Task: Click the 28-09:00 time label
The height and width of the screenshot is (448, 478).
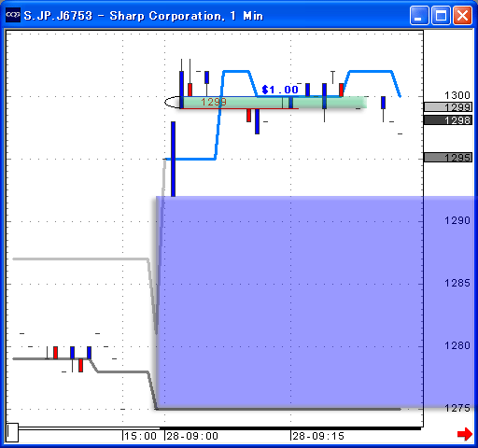Action: click(x=192, y=436)
